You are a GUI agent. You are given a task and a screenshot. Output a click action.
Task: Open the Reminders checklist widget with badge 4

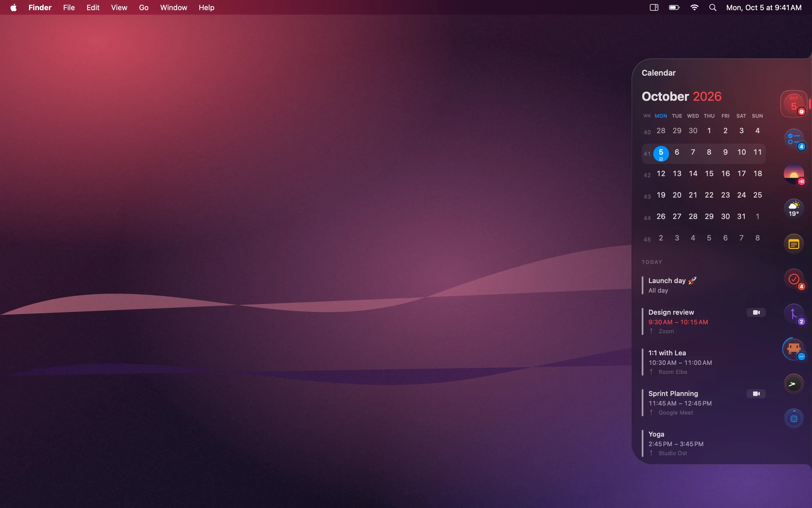794,139
